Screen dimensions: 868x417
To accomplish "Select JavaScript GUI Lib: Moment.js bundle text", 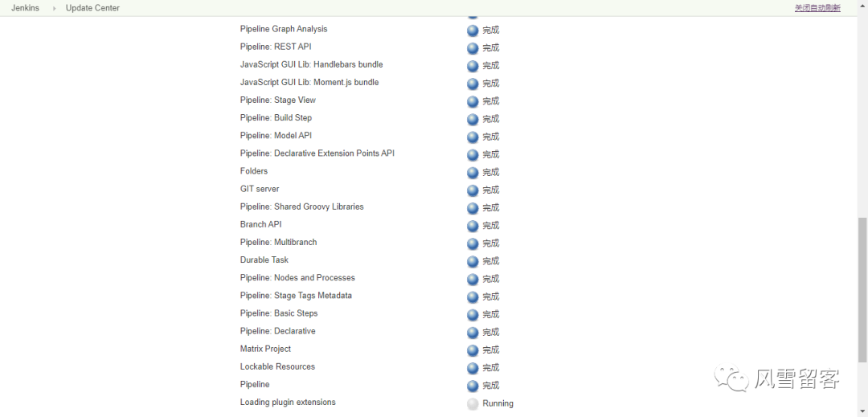I will pos(309,82).
